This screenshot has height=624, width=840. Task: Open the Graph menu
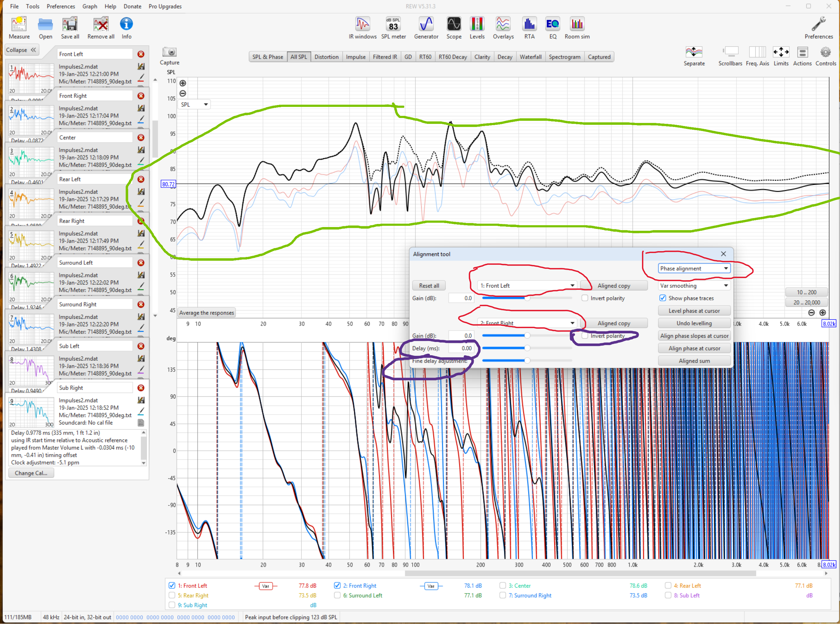(90, 6)
